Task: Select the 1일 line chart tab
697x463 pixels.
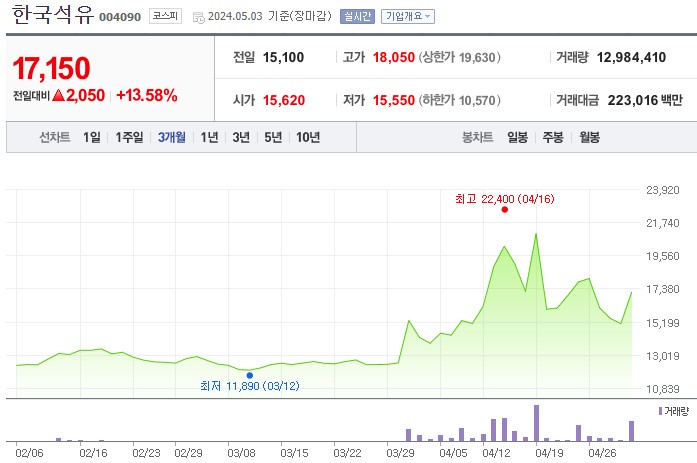Action: tap(92, 137)
